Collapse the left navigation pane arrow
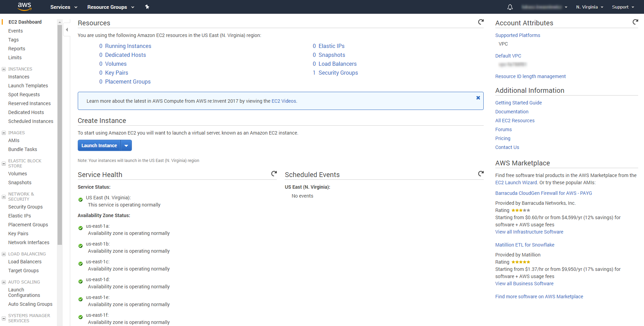Image resolution: width=644 pixels, height=326 pixels. coord(67,30)
